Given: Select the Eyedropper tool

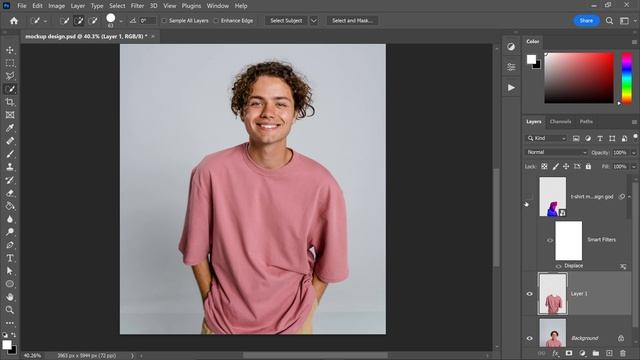Looking at the screenshot, I should (x=10, y=128).
